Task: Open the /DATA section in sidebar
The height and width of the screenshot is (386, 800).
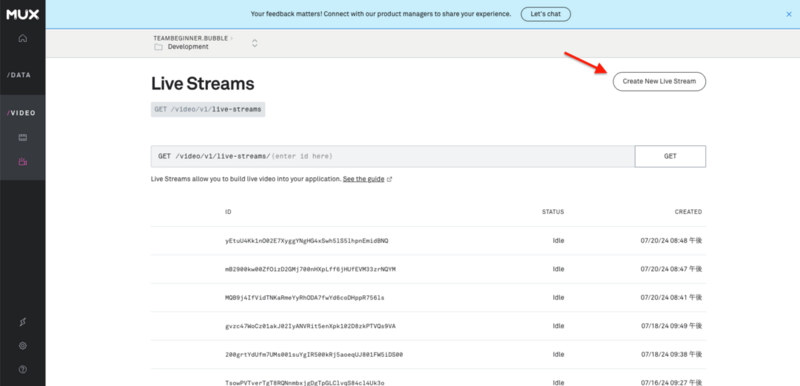Action: tap(19, 75)
